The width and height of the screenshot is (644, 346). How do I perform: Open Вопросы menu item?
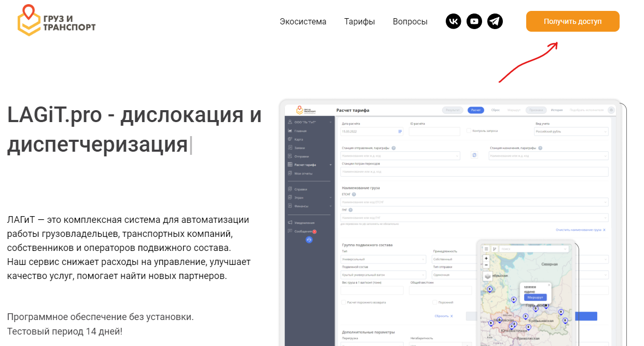[x=410, y=22]
